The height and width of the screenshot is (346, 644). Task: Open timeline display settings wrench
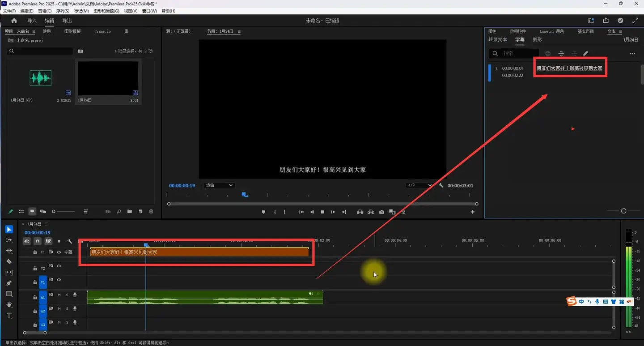pyautogui.click(x=70, y=241)
